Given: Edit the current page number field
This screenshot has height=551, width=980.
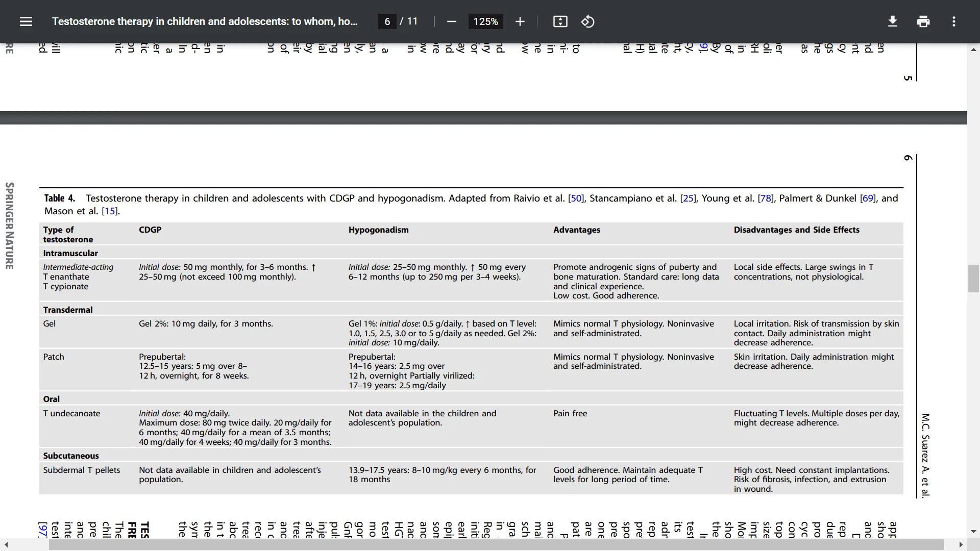Looking at the screenshot, I should pos(387,21).
